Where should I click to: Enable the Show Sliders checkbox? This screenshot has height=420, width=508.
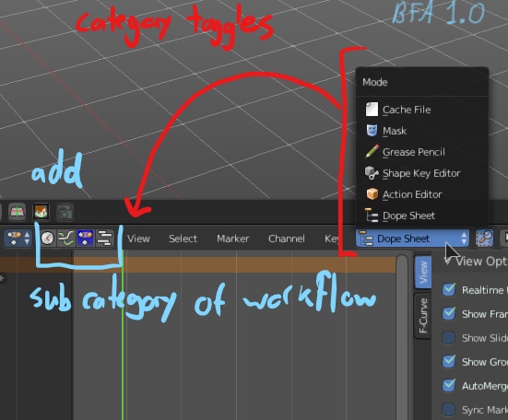[x=449, y=337]
